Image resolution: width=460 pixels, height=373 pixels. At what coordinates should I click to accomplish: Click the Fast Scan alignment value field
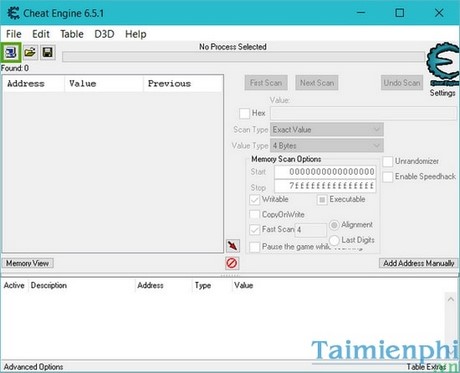click(311, 230)
